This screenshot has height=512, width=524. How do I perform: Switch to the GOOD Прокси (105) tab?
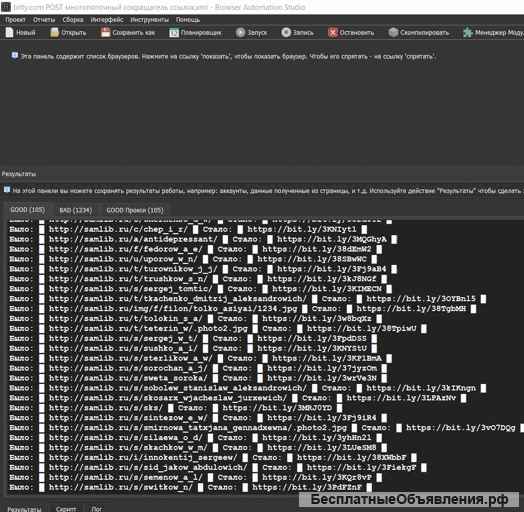click(135, 210)
